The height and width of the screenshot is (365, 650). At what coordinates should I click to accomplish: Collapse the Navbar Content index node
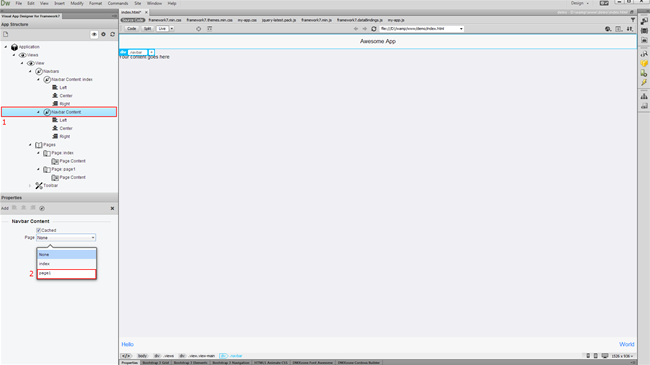point(39,79)
